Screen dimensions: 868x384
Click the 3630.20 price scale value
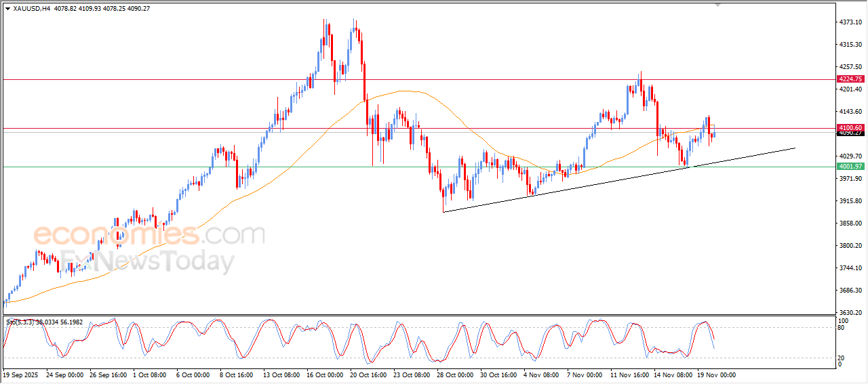coord(850,313)
